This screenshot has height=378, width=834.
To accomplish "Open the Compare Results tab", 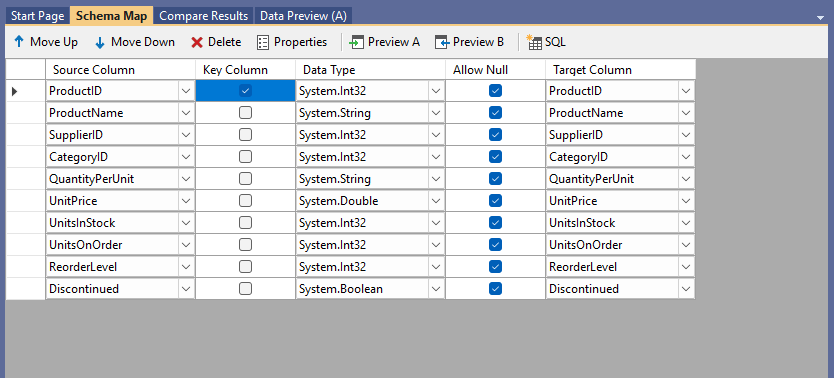I will (x=204, y=16).
